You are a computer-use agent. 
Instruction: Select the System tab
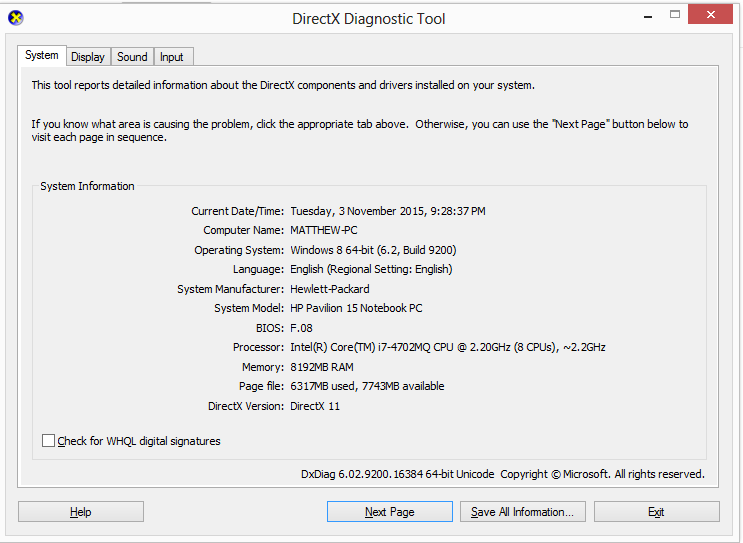point(42,55)
